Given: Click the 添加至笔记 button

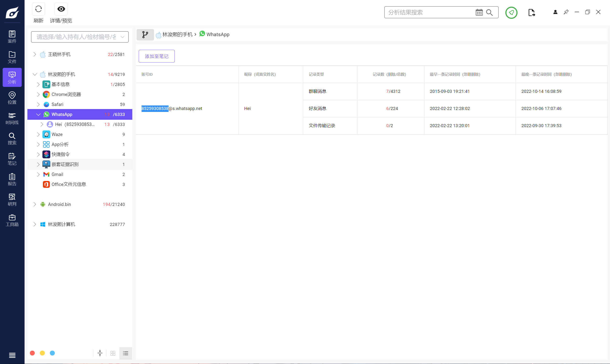Looking at the screenshot, I should (156, 56).
